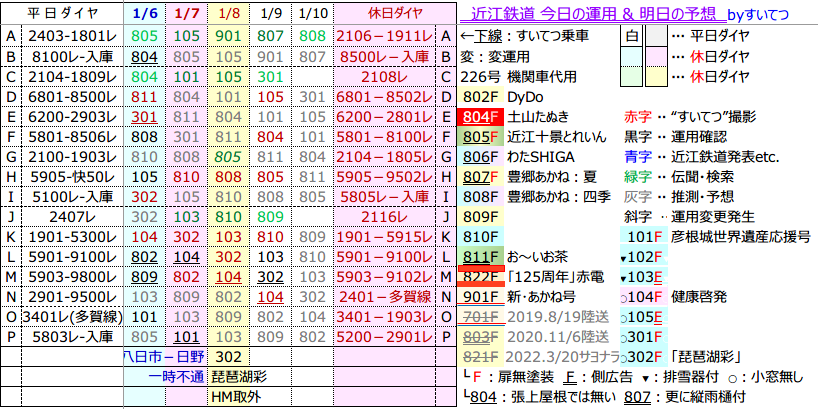Click the grey swatch beside 白
Viewport: 818px width, 409px height.
tap(657, 37)
